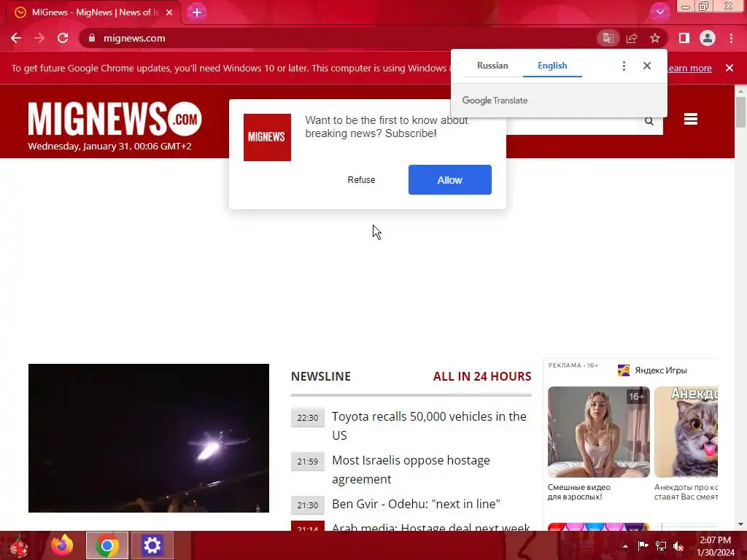Open the Смешные видео ad thumbnail

click(599, 432)
